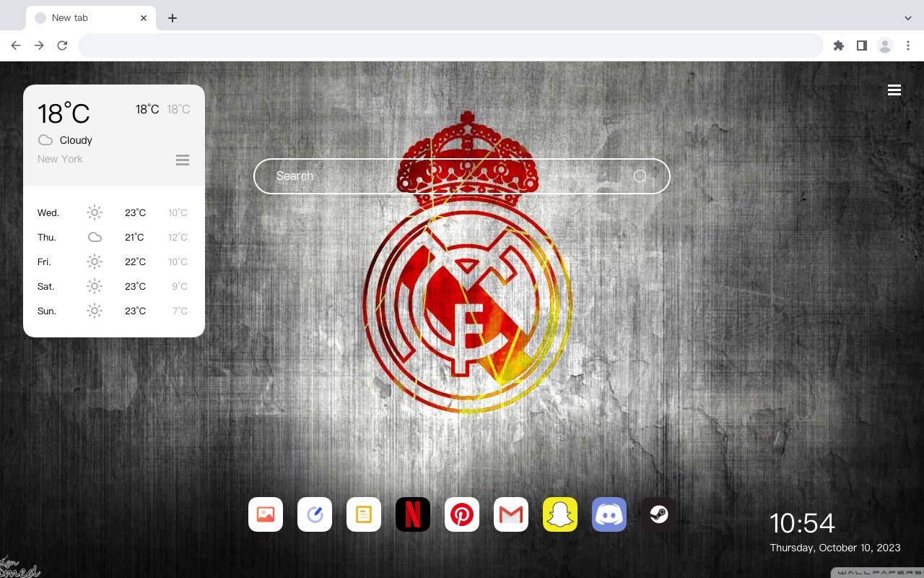Screen dimensions: 924x578
Task: Open the profile avatar menu
Action: (x=885, y=46)
